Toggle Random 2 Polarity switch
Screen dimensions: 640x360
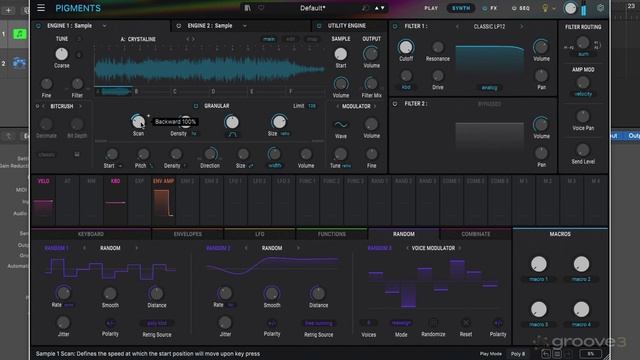[271, 323]
